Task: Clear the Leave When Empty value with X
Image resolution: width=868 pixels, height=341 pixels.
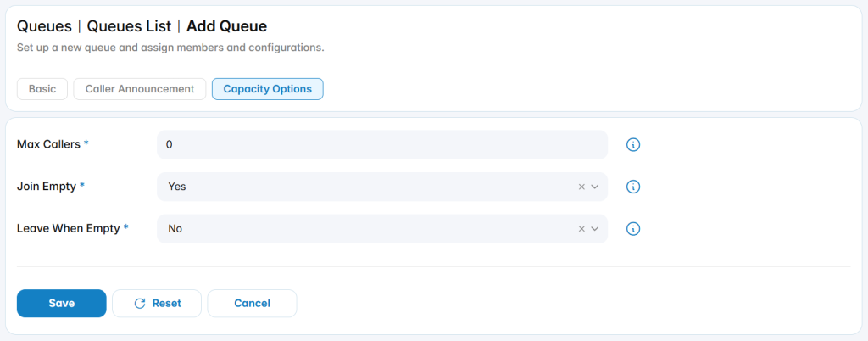Action: tap(581, 229)
